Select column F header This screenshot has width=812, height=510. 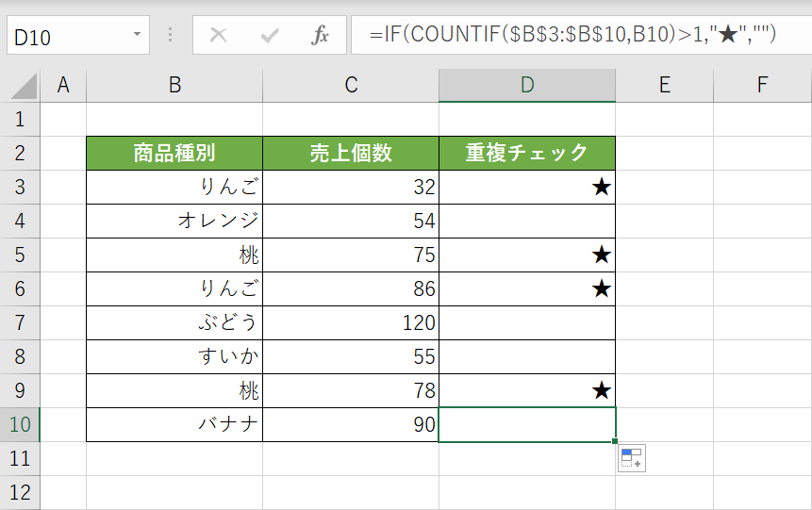762,85
